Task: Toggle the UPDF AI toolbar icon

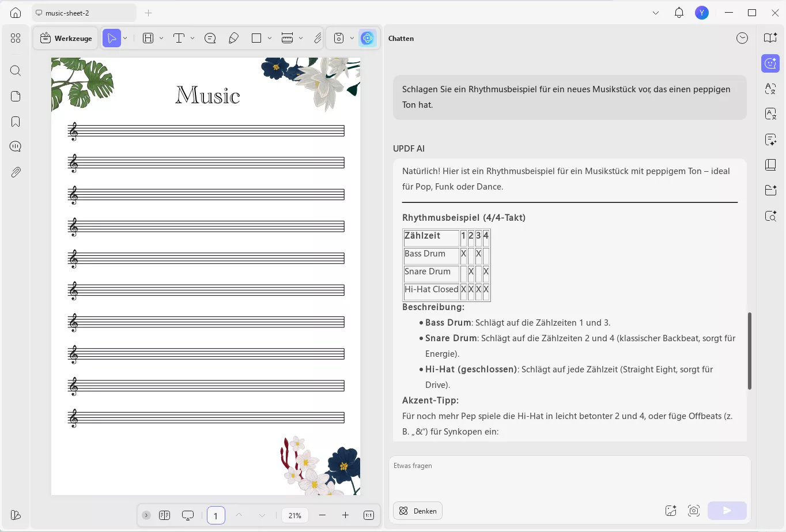Action: coord(368,38)
